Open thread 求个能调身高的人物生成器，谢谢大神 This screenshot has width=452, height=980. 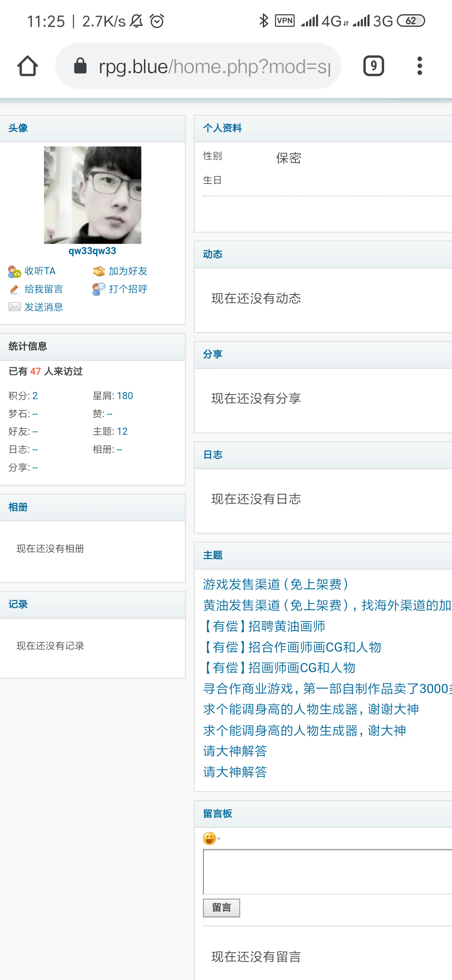pyautogui.click(x=311, y=709)
